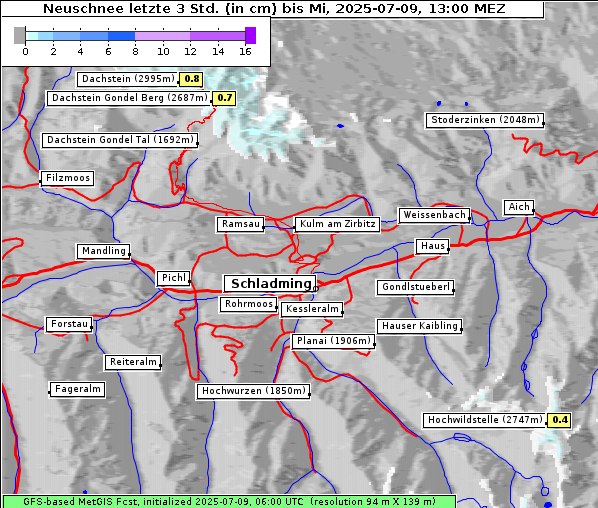Click the 0.8 snow value badge
Screen dimensions: 598x508
pos(191,79)
